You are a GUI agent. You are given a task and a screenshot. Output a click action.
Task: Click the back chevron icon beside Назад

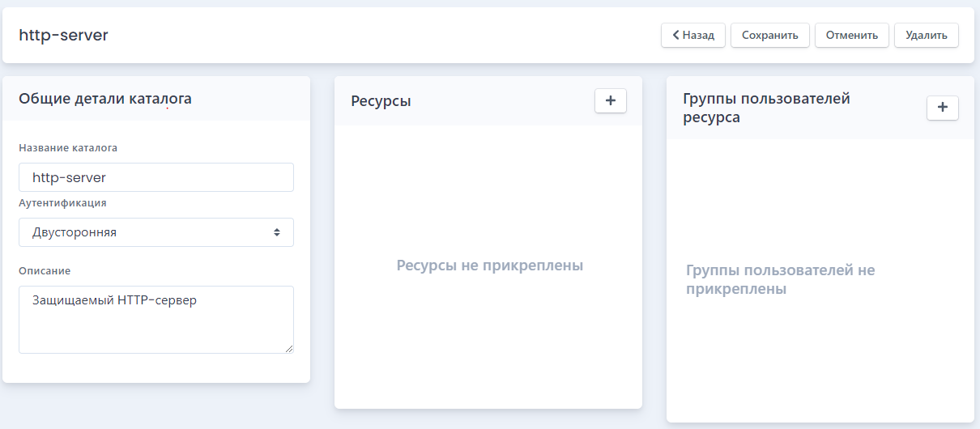pos(675,35)
